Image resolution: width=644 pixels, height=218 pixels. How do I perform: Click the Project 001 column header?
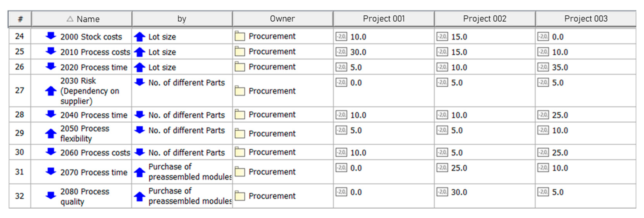384,19
